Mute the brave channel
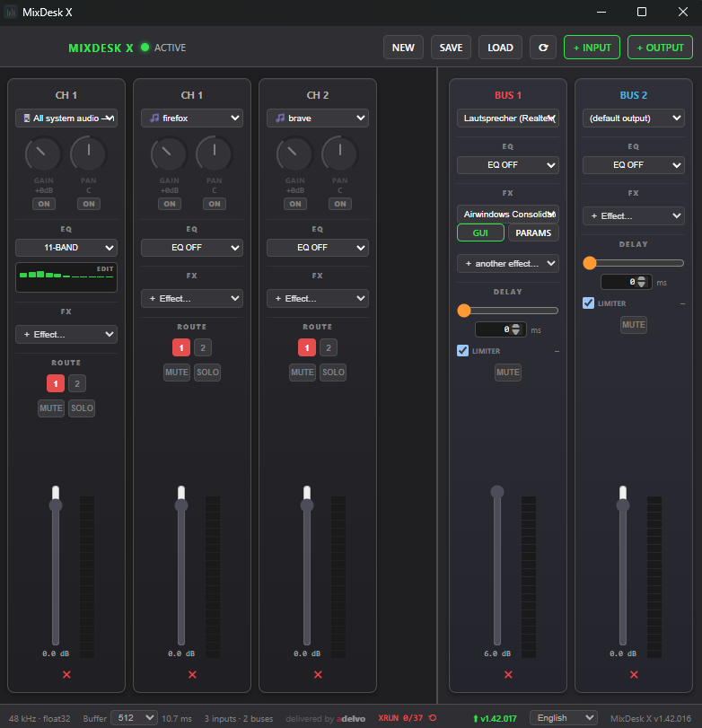 [x=303, y=373]
